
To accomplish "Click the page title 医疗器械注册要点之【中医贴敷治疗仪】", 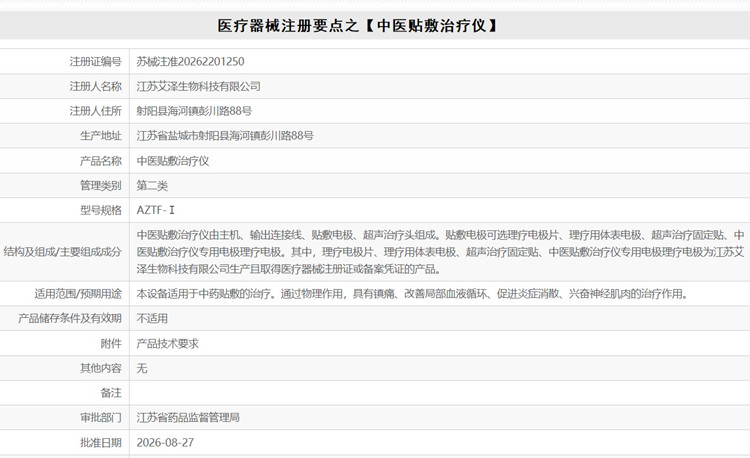I will pyautogui.click(x=357, y=26).
